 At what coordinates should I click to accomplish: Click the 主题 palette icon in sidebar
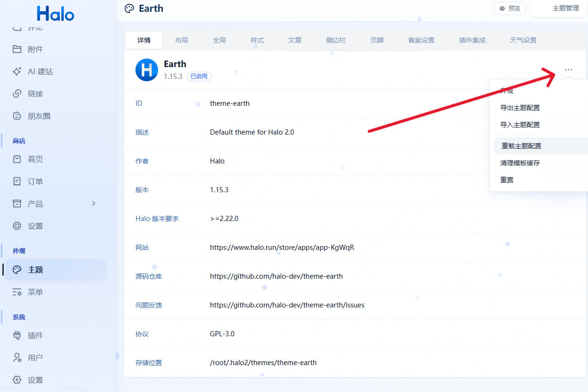click(17, 270)
